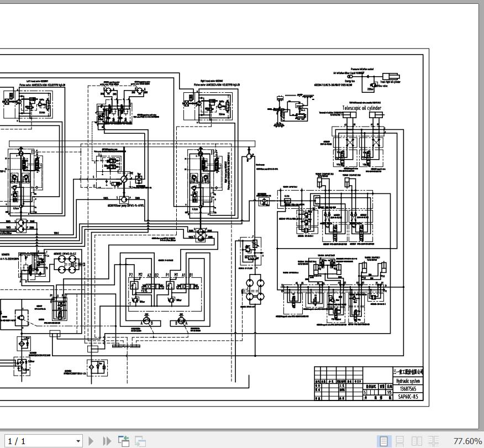Toggle continuous scrolling page mode

400,441
